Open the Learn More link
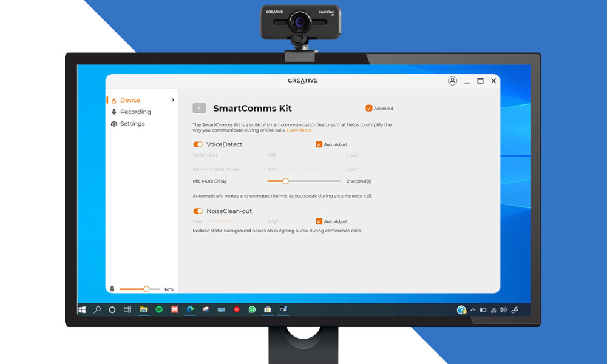This screenshot has height=364, width=607. (299, 130)
